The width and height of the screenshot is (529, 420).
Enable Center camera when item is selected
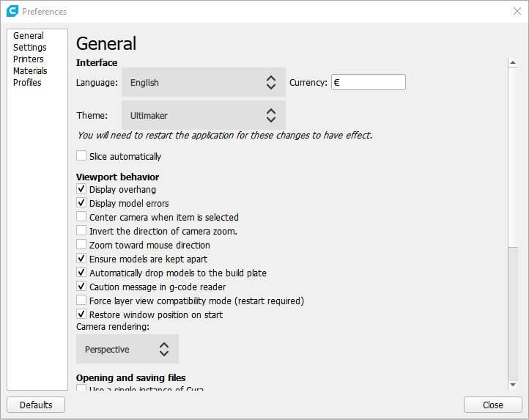pos(81,218)
